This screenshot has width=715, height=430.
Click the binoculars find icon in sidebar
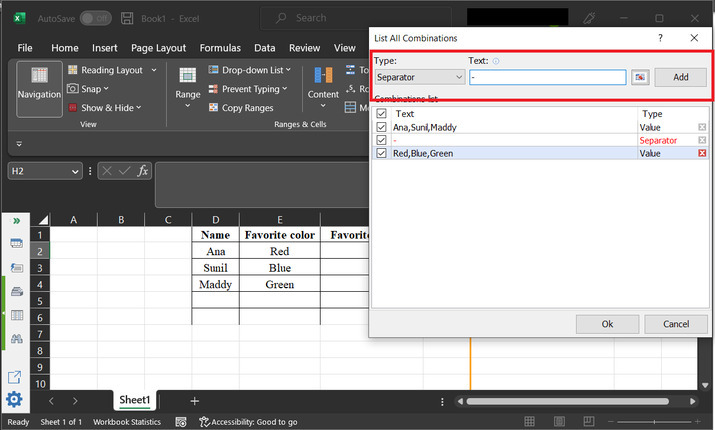16,340
